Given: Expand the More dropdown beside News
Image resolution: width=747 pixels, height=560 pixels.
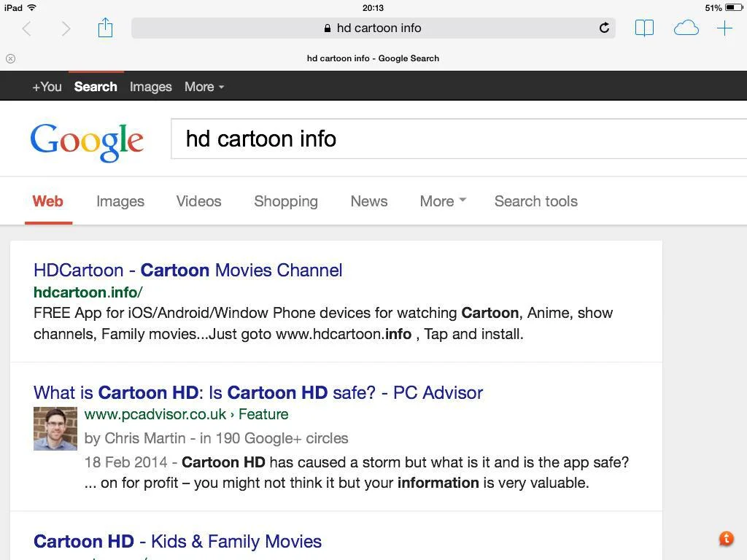Looking at the screenshot, I should coord(443,201).
